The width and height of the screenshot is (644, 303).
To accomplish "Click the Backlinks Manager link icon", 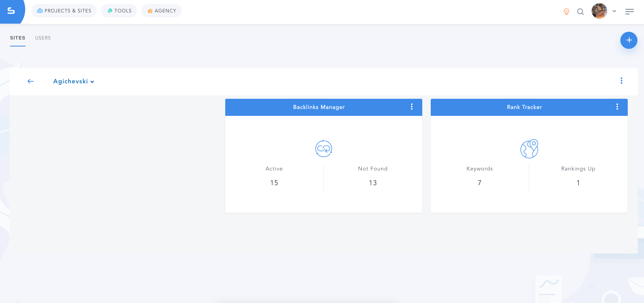I will point(324,149).
